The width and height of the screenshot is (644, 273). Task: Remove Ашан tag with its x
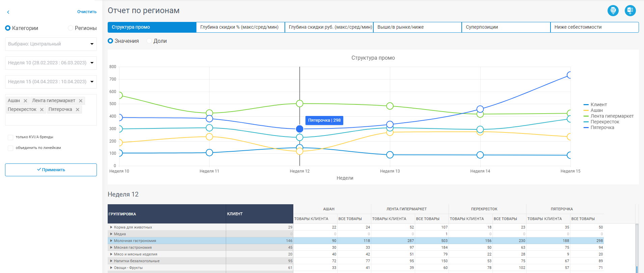25,101
